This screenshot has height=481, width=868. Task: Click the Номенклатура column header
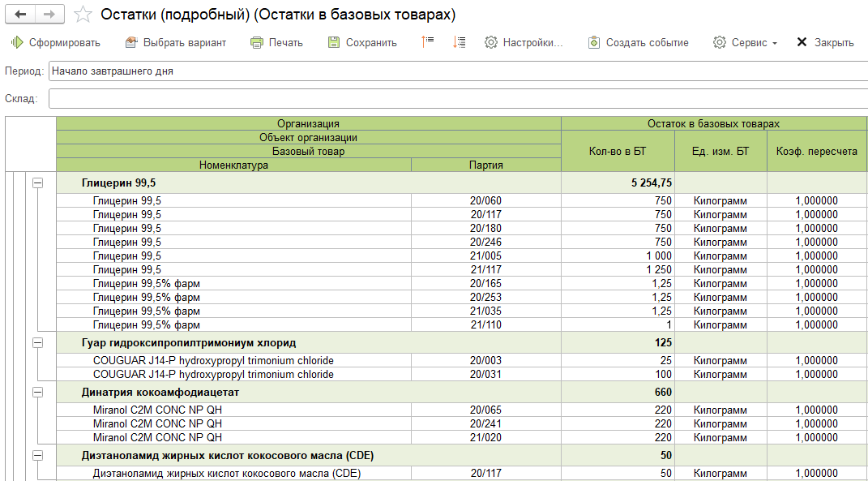click(233, 165)
